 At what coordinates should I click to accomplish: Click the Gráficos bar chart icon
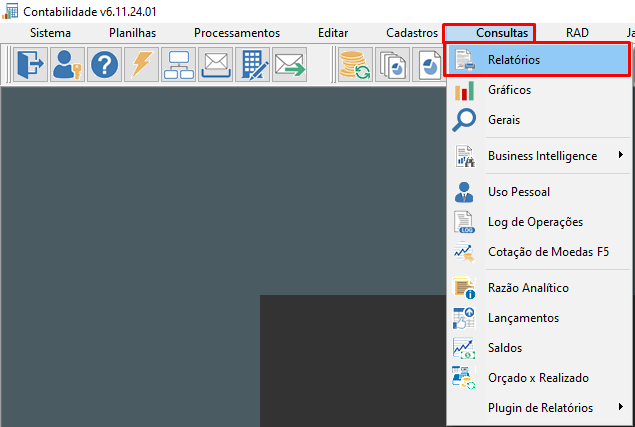tap(465, 90)
